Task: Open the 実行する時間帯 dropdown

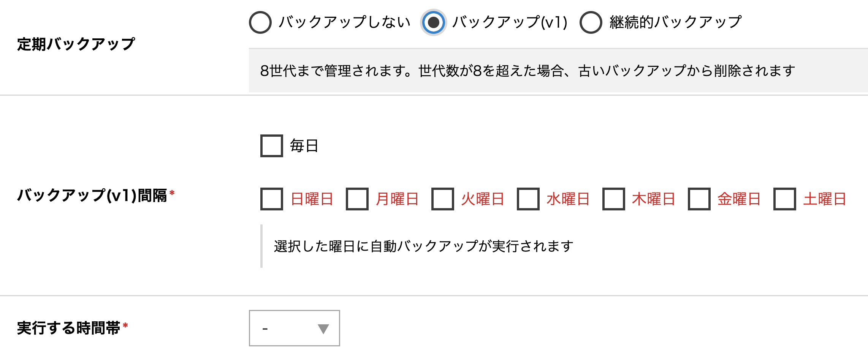Action: click(294, 328)
